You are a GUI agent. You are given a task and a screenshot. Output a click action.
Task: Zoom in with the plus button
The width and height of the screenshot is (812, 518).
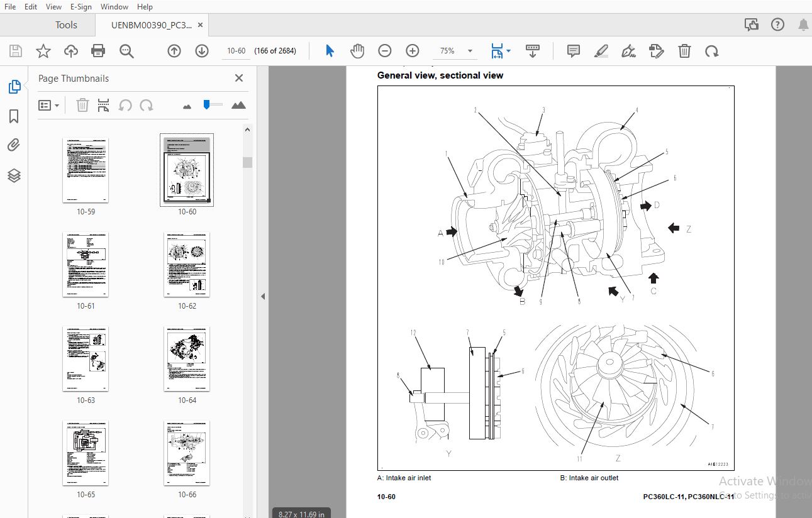pos(413,51)
